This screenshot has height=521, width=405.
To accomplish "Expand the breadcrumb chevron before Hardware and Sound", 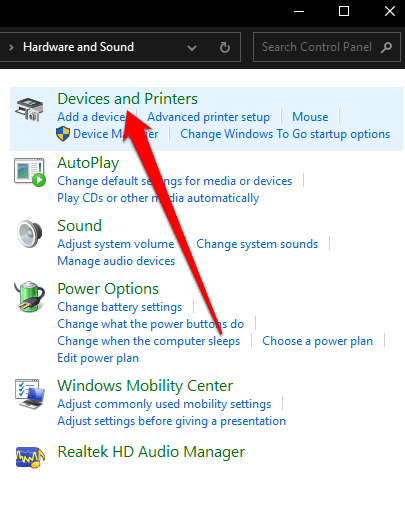I will [x=11, y=47].
